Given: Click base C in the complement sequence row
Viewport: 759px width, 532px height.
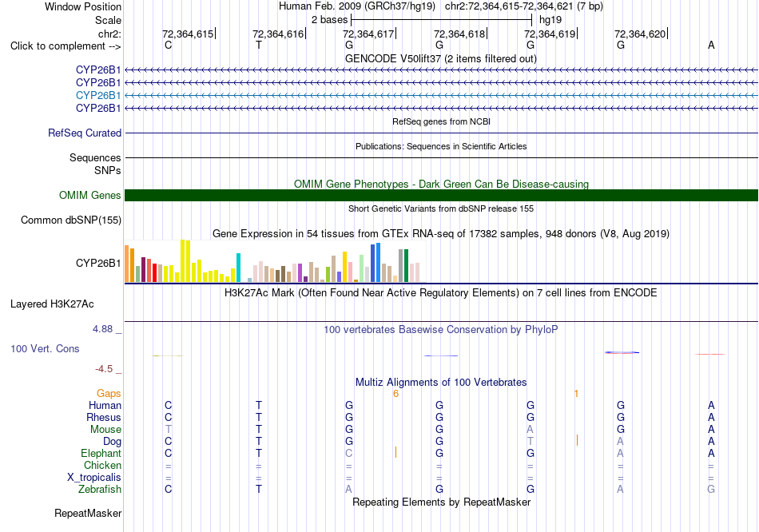Looking at the screenshot, I should (168, 45).
